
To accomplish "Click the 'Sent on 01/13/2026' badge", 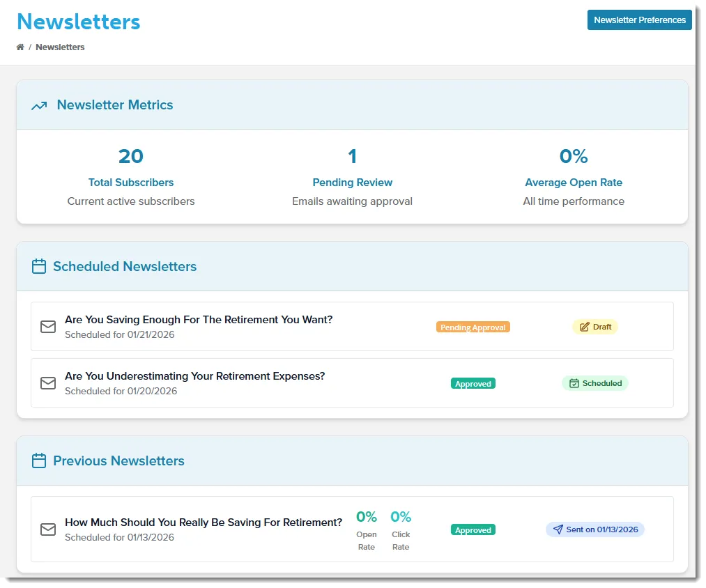I will (594, 529).
